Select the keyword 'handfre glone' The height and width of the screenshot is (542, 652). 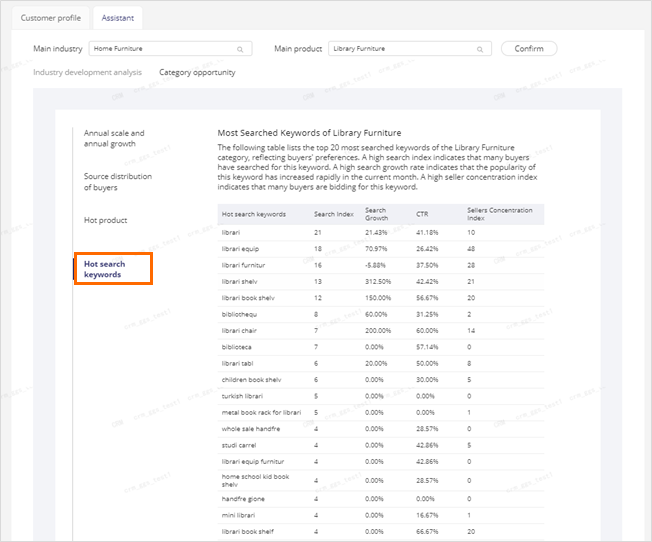point(243,499)
